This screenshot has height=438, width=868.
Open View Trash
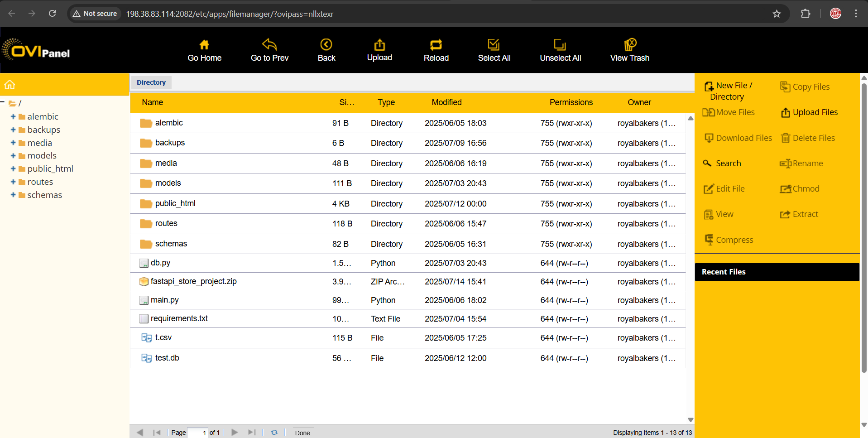[x=629, y=45]
